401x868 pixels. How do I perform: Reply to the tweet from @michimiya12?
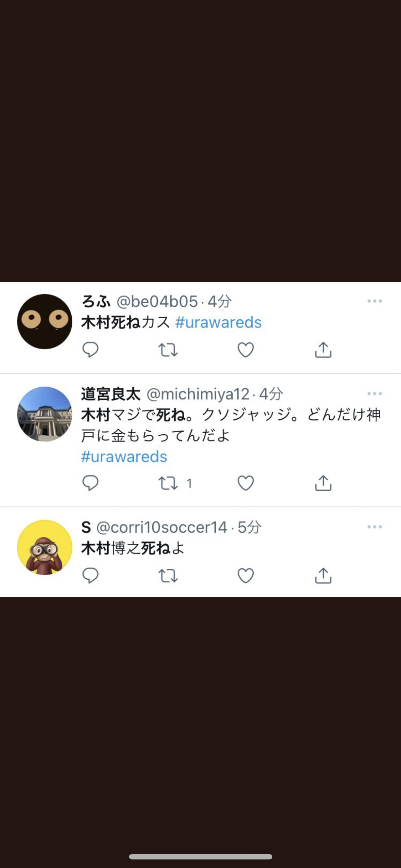coord(90,483)
